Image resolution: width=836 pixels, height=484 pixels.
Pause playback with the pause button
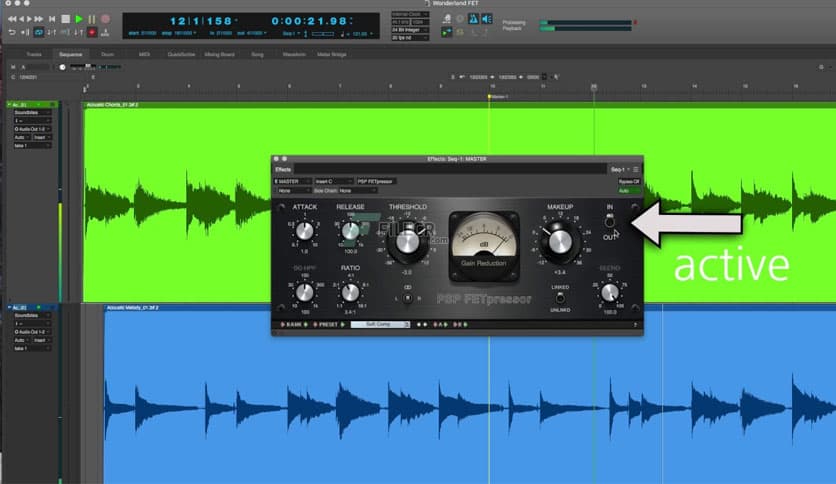(x=92, y=19)
